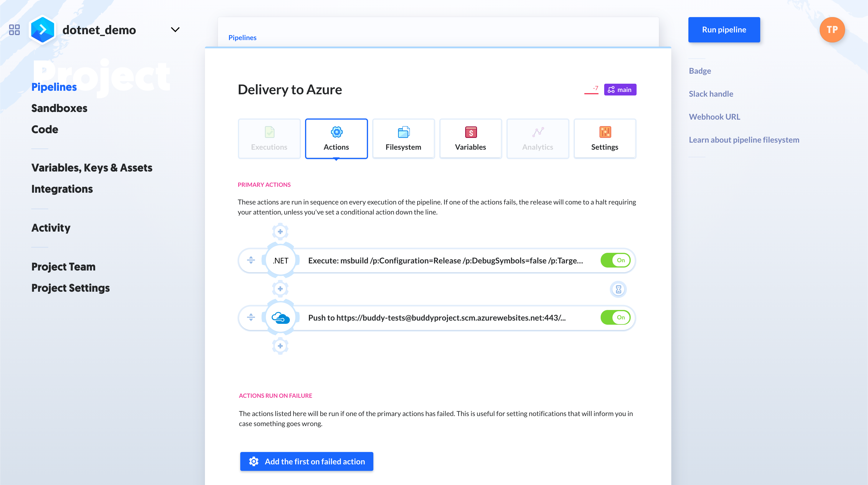
Task: Toggle off the Azure push action switch
Action: 615,318
